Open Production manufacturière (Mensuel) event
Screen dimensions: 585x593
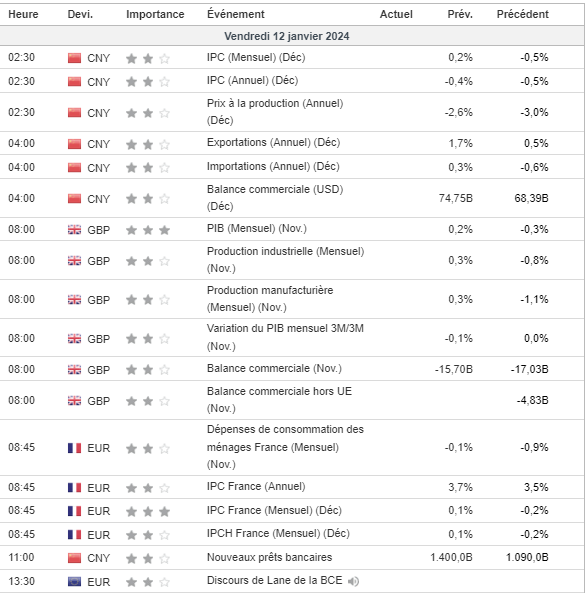(x=270, y=299)
